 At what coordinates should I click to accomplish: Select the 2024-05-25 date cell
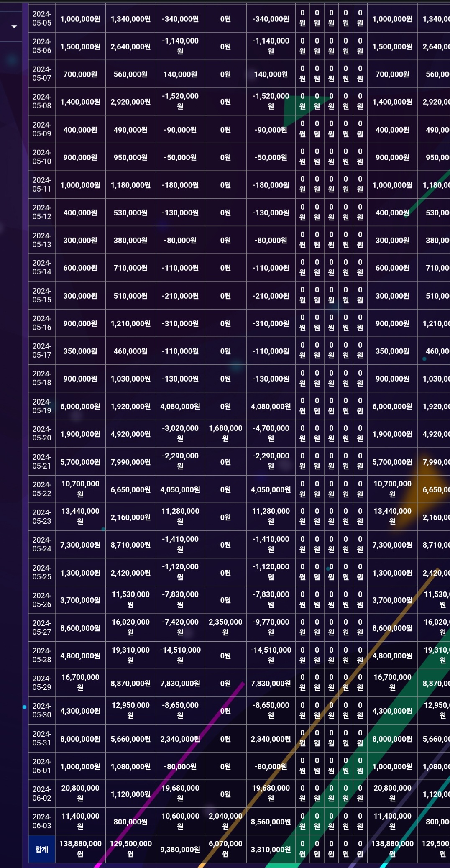pos(42,572)
